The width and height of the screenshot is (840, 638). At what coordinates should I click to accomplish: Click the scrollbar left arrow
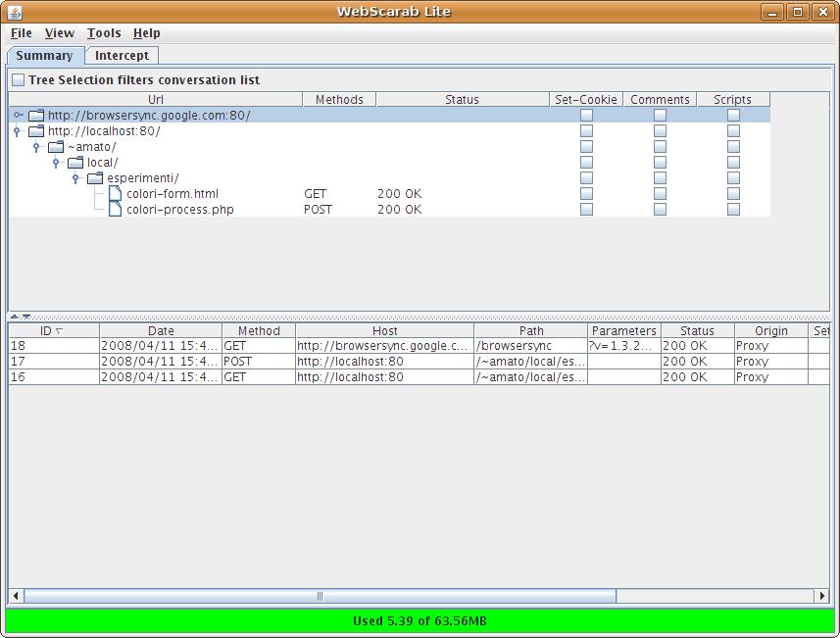click(x=16, y=596)
